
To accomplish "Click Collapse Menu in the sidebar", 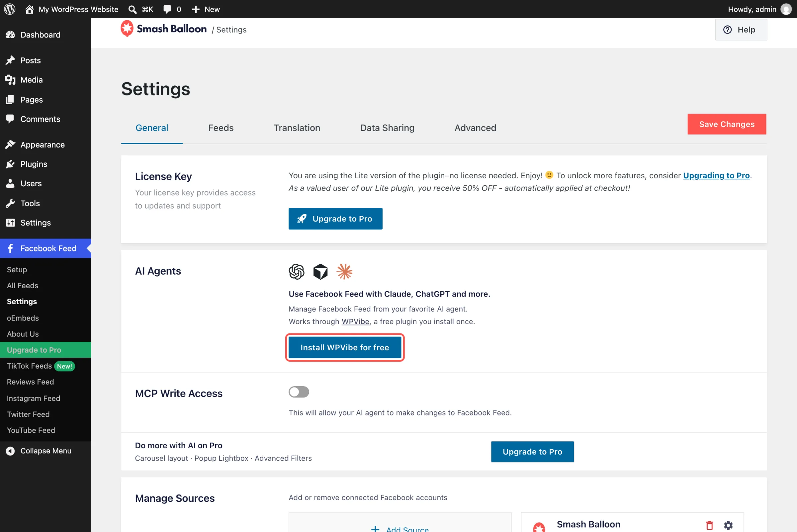I will tap(45, 451).
